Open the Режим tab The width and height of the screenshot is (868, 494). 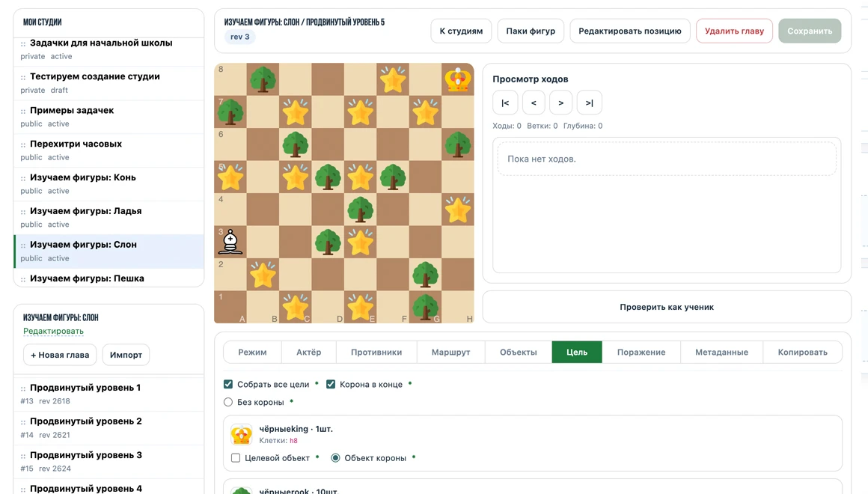coord(252,353)
